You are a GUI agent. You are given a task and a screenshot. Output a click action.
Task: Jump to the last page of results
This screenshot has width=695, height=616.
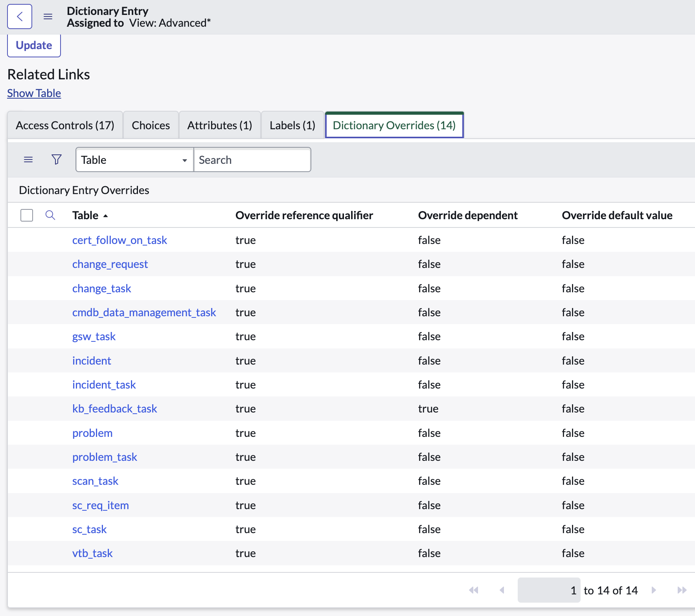(x=682, y=590)
